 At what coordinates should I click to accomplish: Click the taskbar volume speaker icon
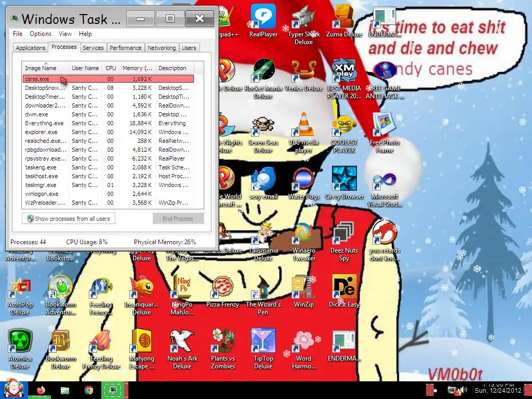[464, 390]
